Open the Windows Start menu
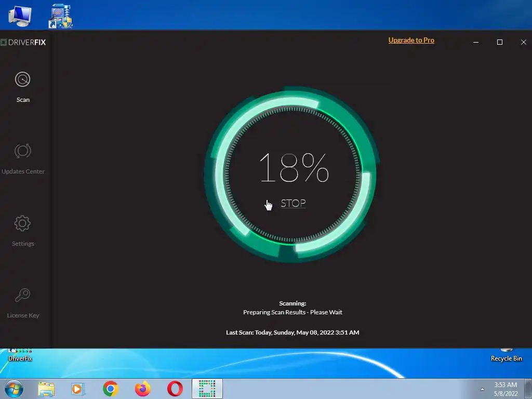 pos(14,389)
